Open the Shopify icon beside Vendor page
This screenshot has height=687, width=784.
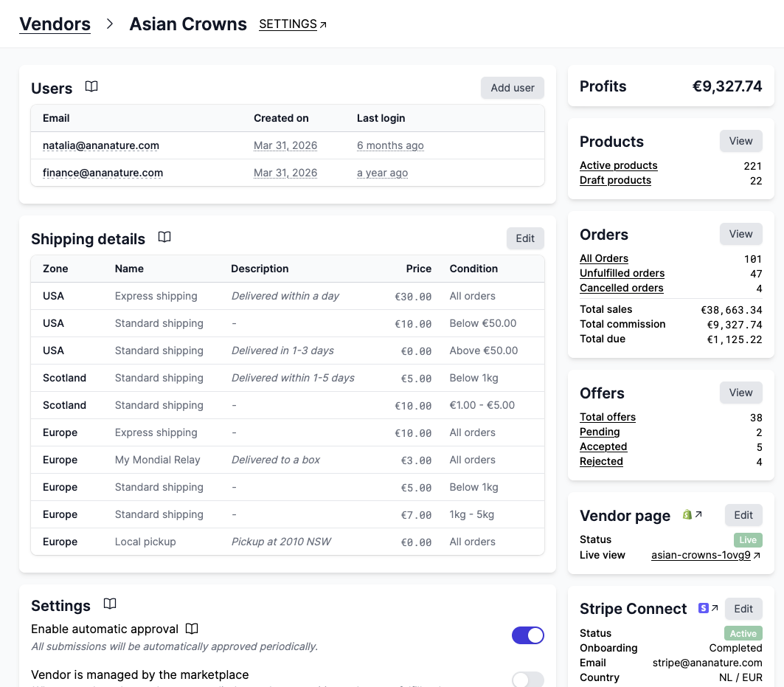pyautogui.click(x=687, y=515)
